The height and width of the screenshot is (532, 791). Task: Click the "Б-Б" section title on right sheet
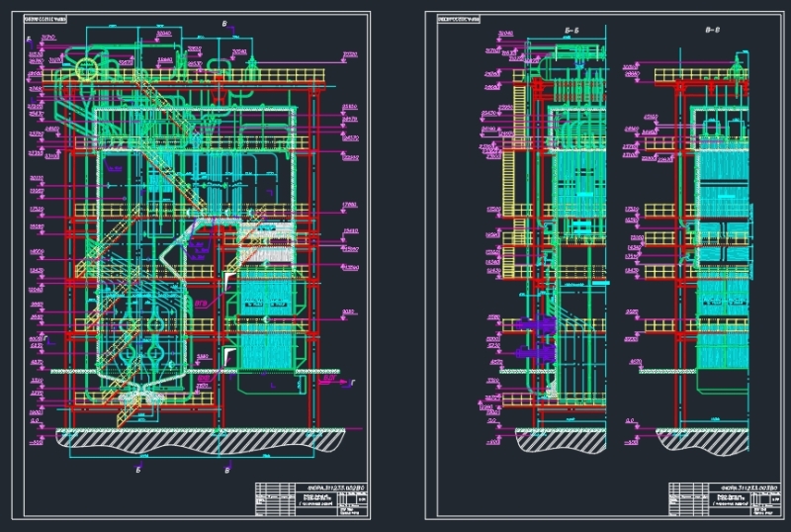571,31
